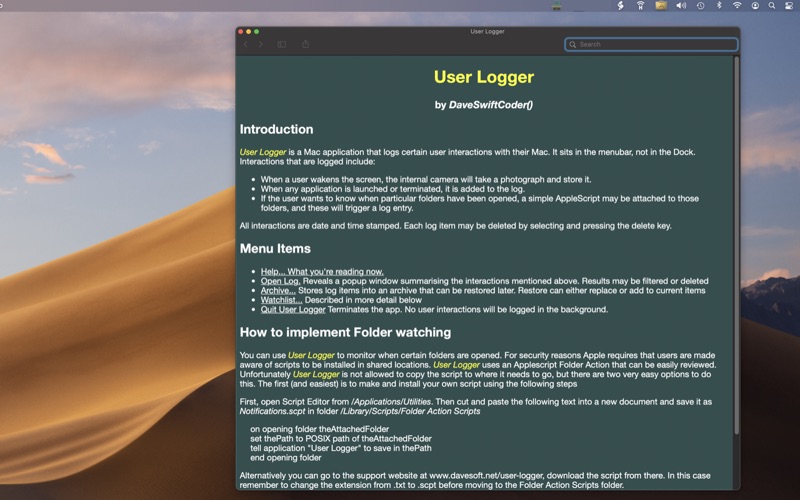Open the User Logger menubar icon
Image resolution: width=800 pixels, height=500 pixels.
click(557, 6)
